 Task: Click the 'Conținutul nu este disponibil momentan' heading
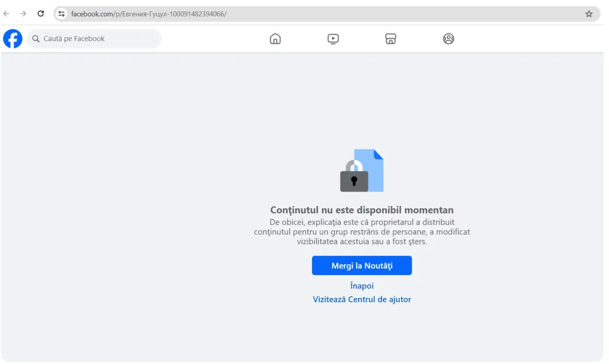(x=362, y=210)
